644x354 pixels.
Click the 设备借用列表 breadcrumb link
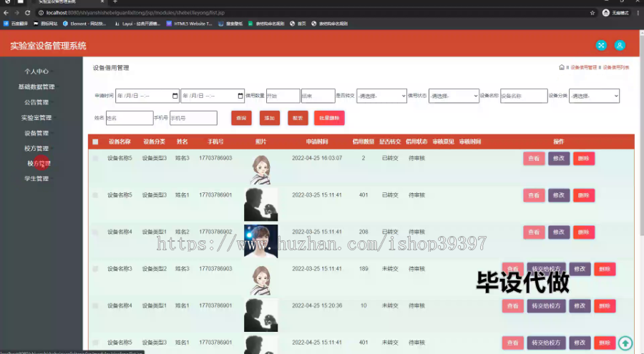tap(616, 67)
